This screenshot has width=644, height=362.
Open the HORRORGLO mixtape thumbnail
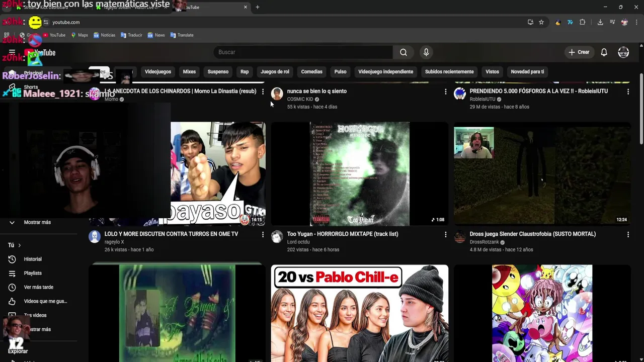359,173
